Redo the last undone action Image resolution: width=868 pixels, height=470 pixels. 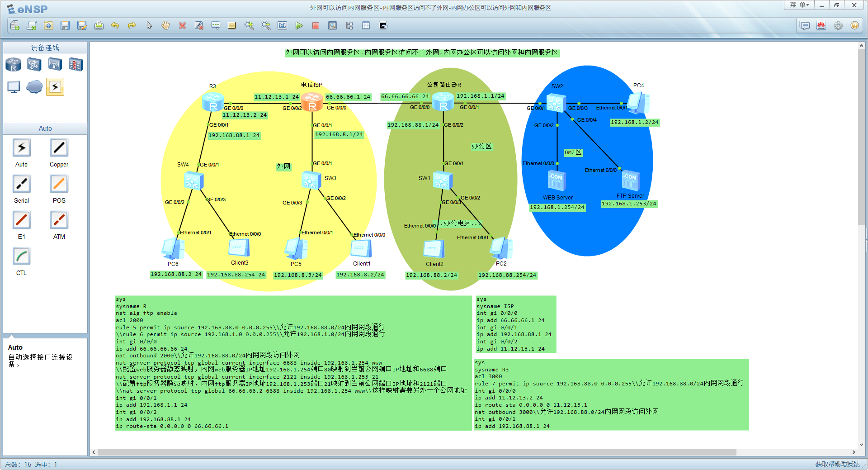coord(132,25)
